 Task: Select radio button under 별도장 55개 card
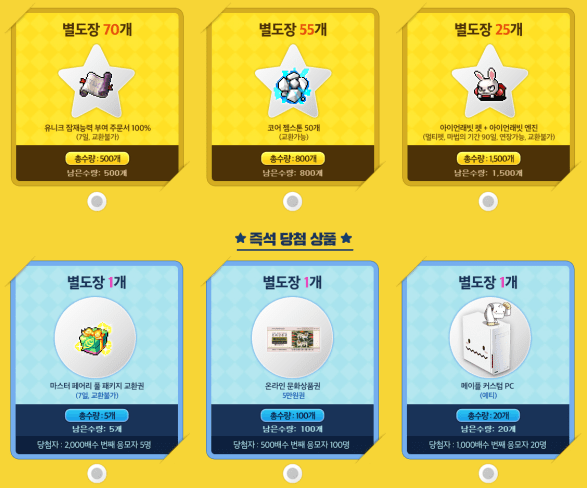tap(293, 202)
